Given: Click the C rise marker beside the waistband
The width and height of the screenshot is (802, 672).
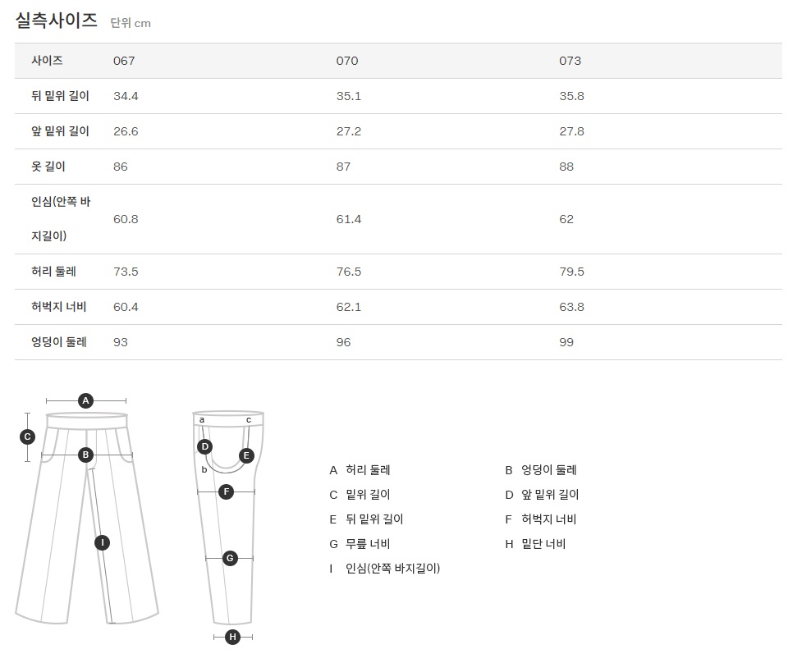Looking at the screenshot, I should pyautogui.click(x=27, y=437).
